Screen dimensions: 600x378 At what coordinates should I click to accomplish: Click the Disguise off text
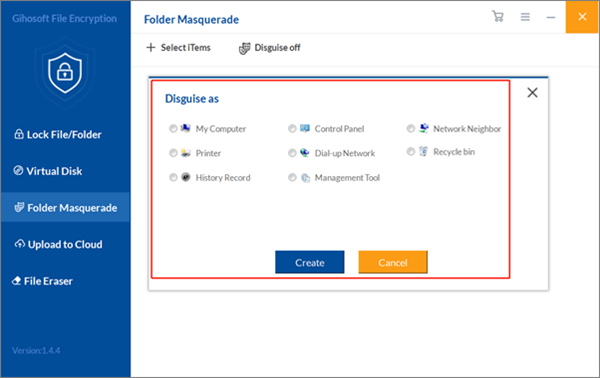point(277,48)
